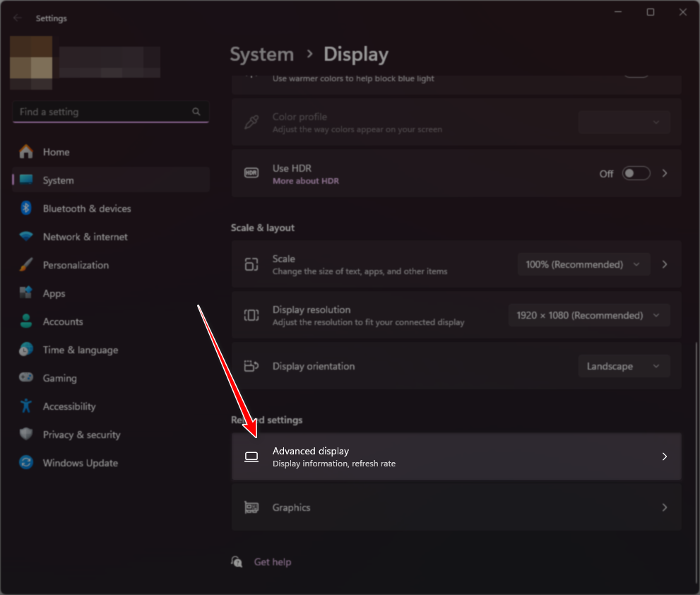The image size is (700, 595).
Task: Click the Accessibility figure icon
Action: click(x=26, y=406)
